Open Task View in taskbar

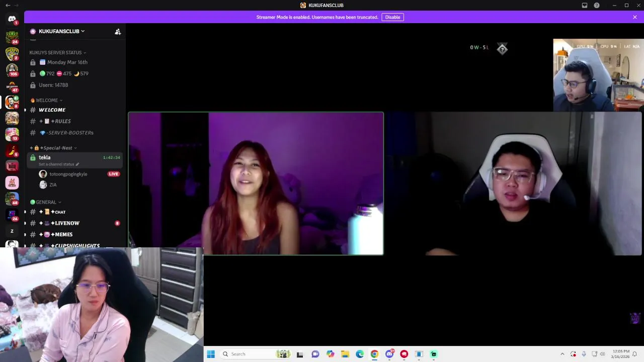tap(300, 354)
